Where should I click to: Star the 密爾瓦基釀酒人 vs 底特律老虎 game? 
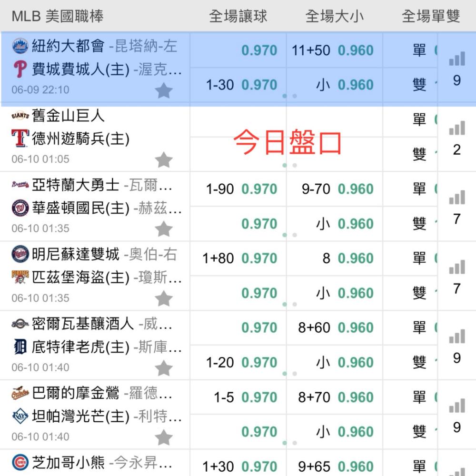tap(164, 368)
